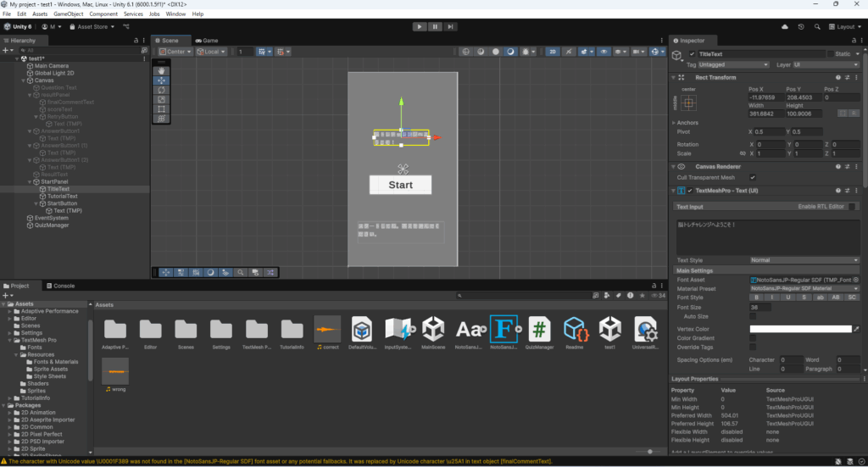Screen dimensions: 868x467
Task: Open the Component menu
Action: [x=103, y=14]
